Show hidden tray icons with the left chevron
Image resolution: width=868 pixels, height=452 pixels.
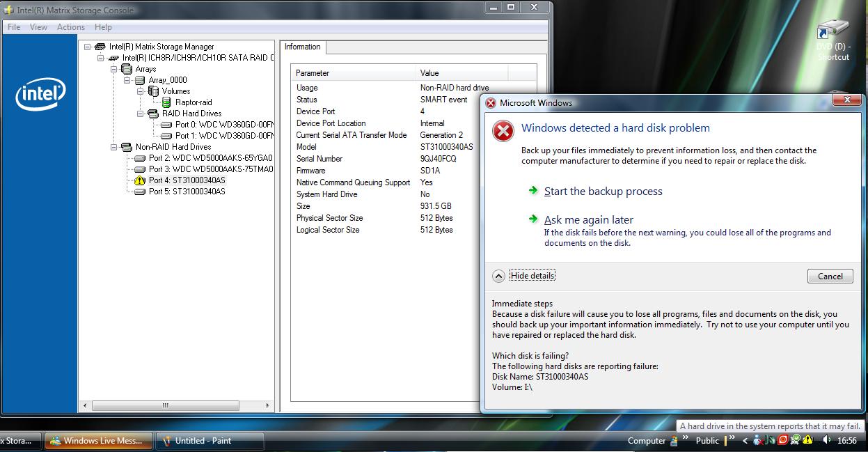tap(745, 440)
